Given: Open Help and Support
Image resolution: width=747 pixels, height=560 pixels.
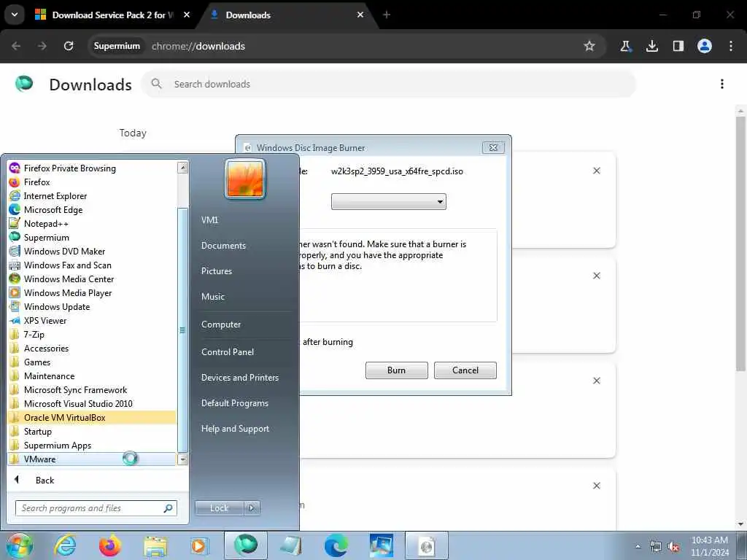Looking at the screenshot, I should click(x=235, y=429).
